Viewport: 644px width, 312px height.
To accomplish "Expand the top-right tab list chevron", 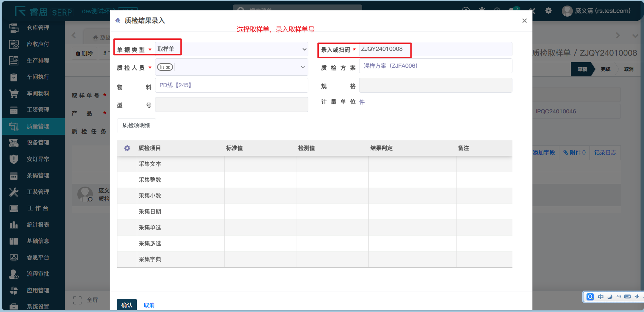I will coord(635,36).
